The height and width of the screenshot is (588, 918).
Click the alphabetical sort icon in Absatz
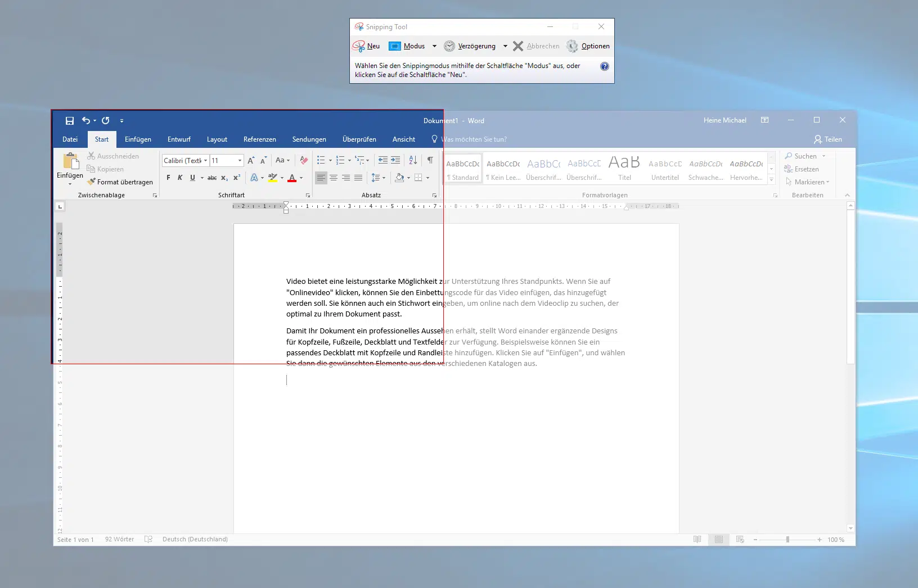click(x=413, y=160)
